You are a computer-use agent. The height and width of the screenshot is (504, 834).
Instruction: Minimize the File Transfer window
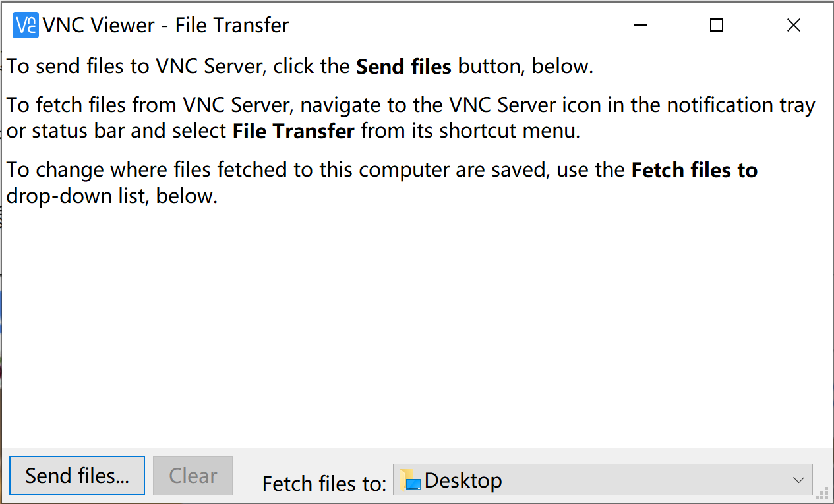(640, 26)
